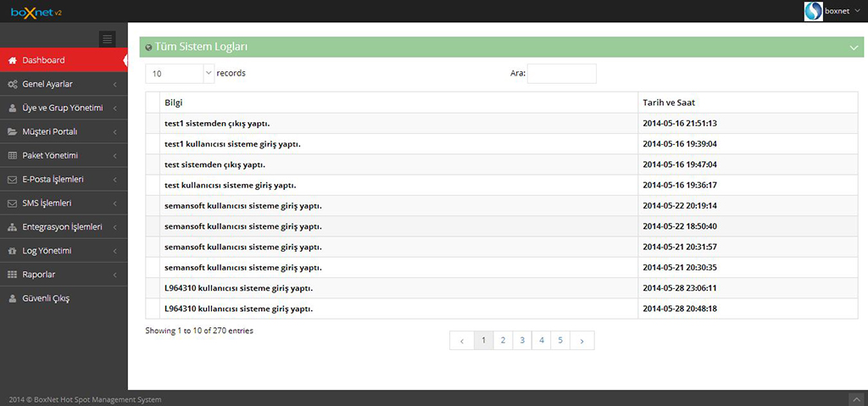
Task: Click the hamburger menu sidebar toggle icon
Action: (108, 39)
